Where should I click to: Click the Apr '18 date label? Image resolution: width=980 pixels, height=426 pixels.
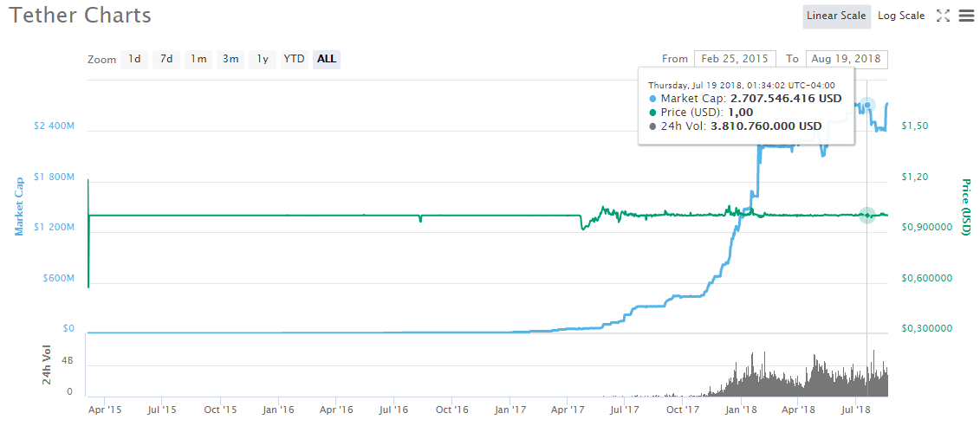point(798,410)
